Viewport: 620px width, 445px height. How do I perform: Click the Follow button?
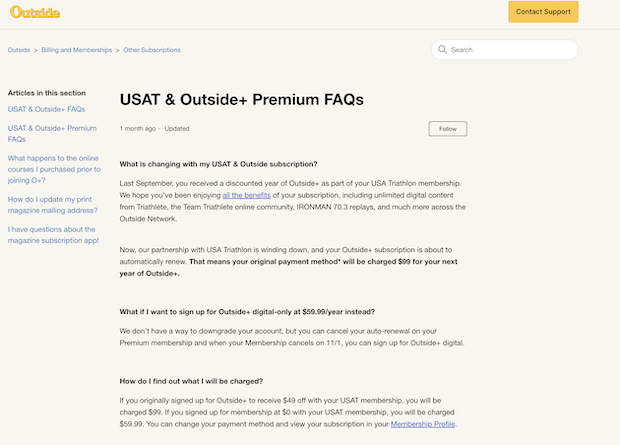point(447,128)
